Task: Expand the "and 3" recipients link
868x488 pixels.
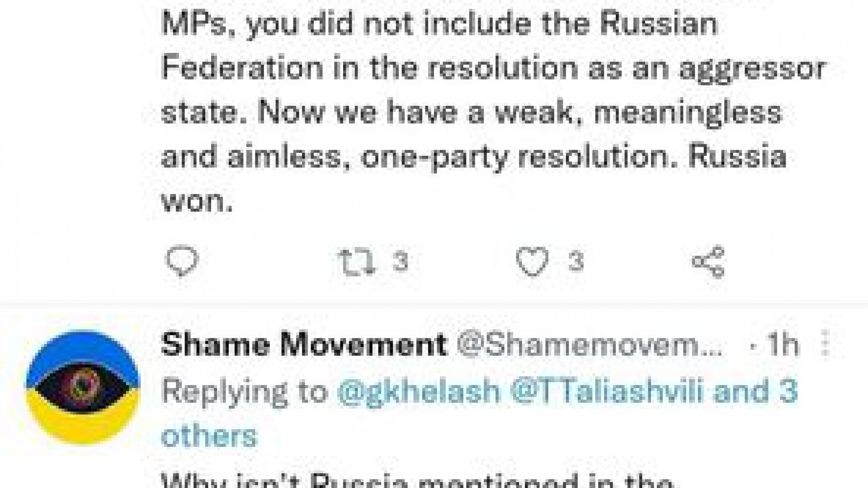Action: tap(755, 391)
